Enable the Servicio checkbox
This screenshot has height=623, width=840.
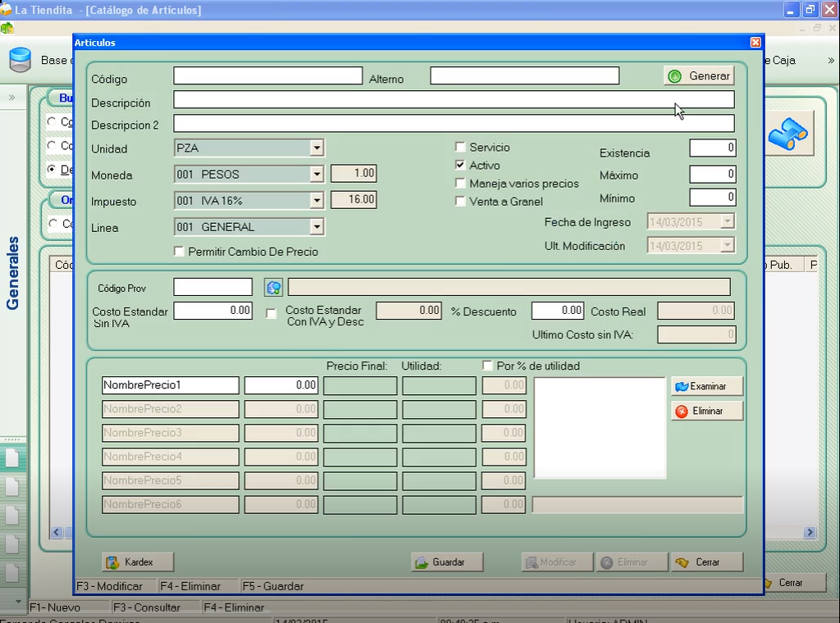[x=461, y=148]
